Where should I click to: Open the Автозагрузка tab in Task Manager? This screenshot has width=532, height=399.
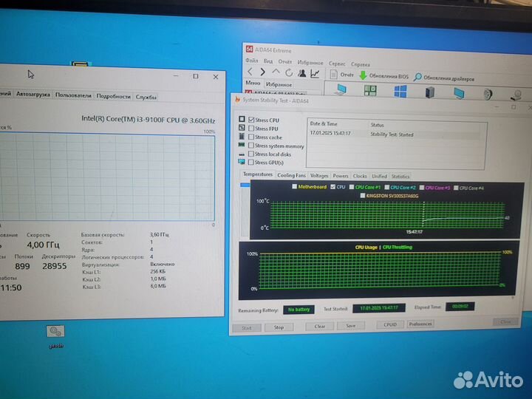pyautogui.click(x=33, y=95)
